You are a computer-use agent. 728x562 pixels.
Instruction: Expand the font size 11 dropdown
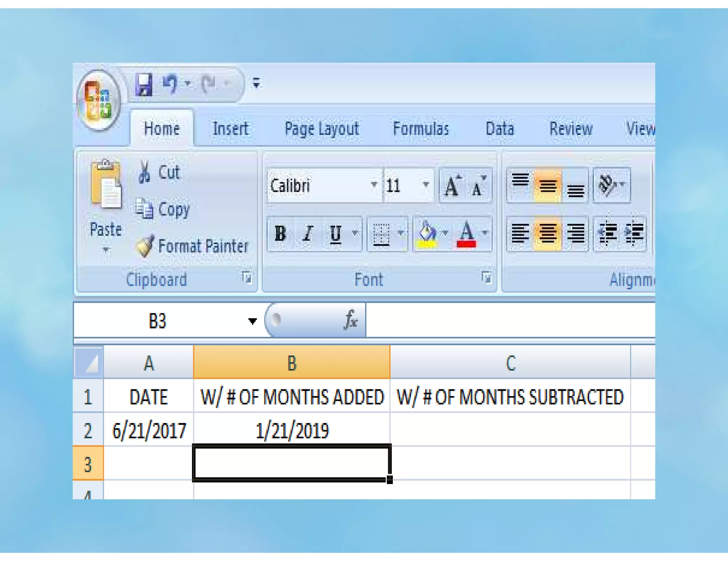pyautogui.click(x=425, y=185)
